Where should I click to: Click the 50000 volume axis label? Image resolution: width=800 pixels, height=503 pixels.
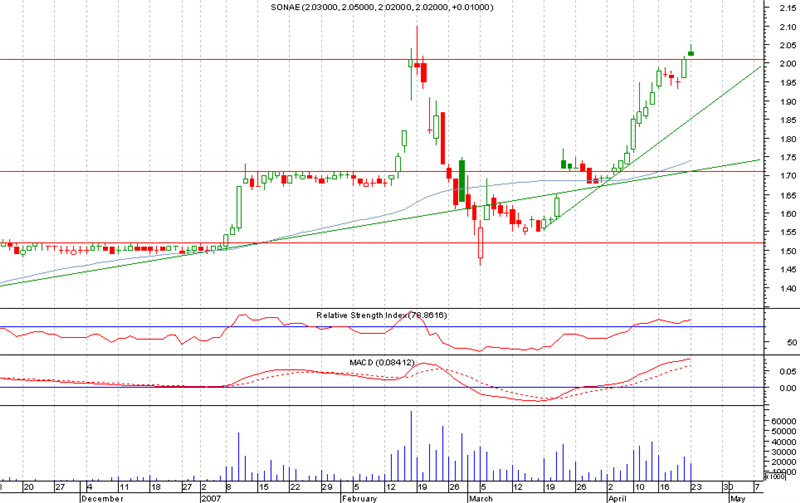coord(784,432)
